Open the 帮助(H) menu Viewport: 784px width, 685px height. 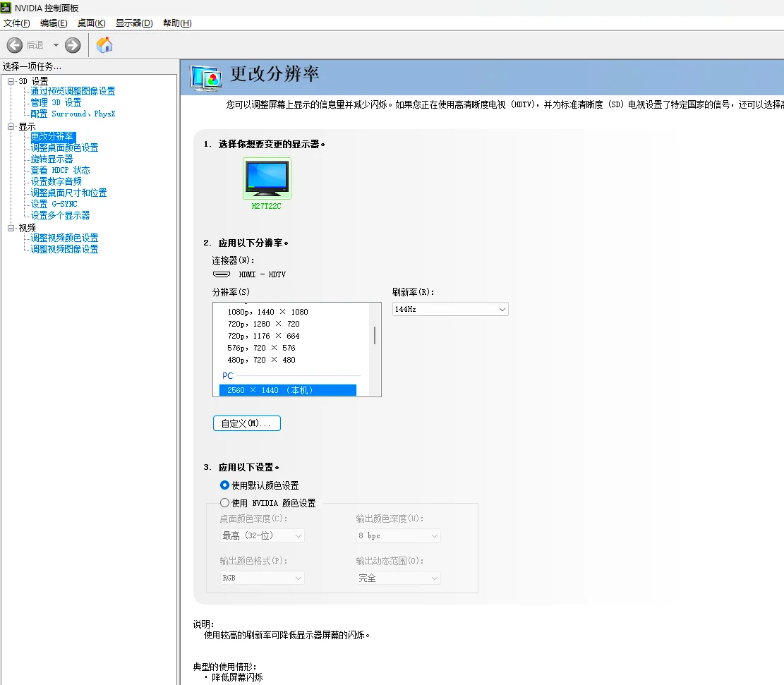click(177, 23)
